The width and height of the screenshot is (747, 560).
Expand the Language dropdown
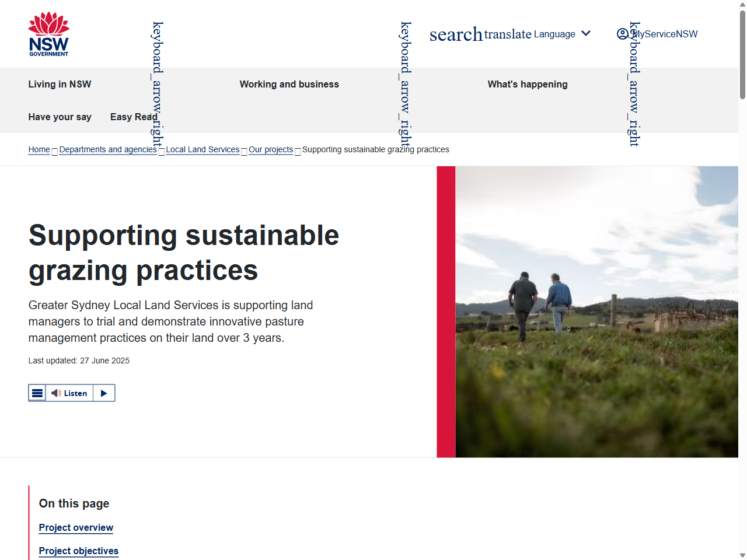(x=562, y=34)
